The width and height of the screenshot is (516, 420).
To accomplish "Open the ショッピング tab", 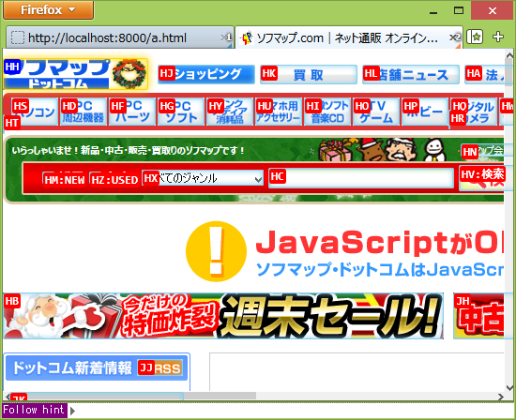I will [x=206, y=74].
